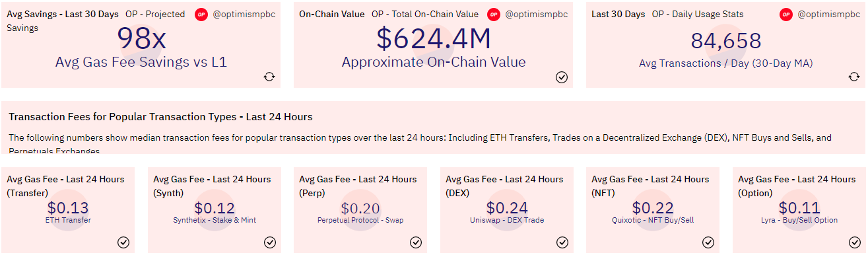Image resolution: width=868 pixels, height=255 pixels.
Task: Click checkmark icon on Lyra Buy/Sell Option card
Action: tap(854, 242)
